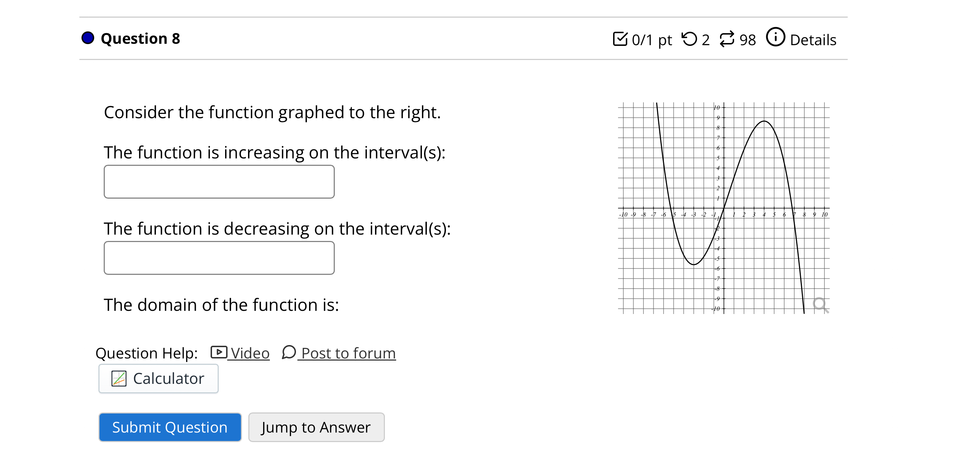The width and height of the screenshot is (980, 453).
Task: Click the 0/1 pt score label
Action: tap(651, 39)
